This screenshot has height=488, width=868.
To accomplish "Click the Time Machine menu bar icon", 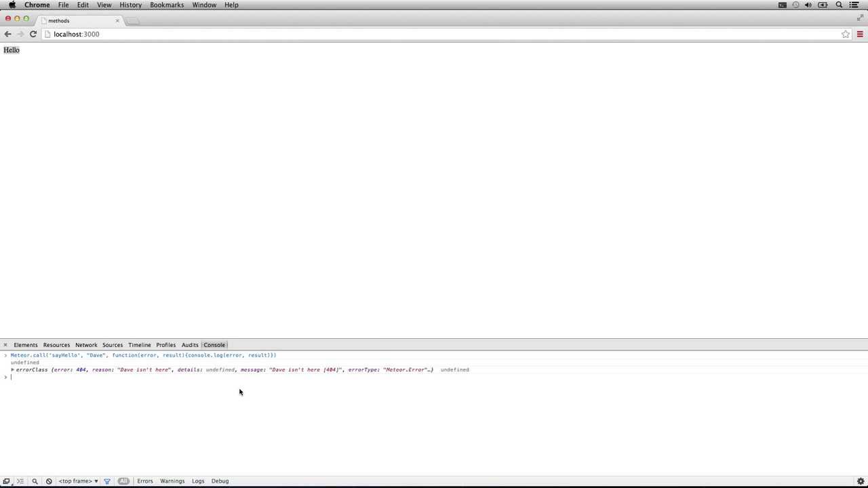I will point(795,5).
